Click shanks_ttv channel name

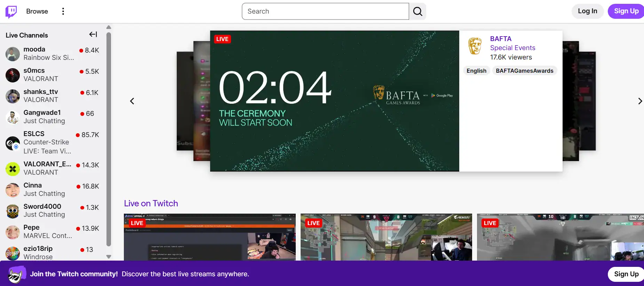(x=41, y=92)
